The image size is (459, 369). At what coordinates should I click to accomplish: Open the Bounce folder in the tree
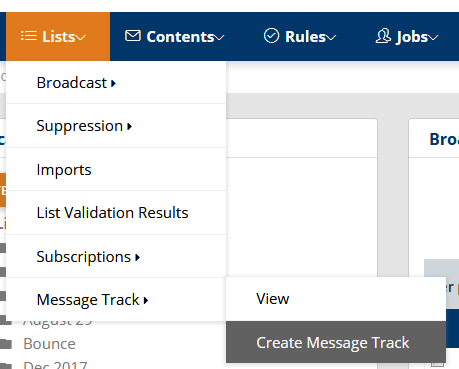[49, 344]
